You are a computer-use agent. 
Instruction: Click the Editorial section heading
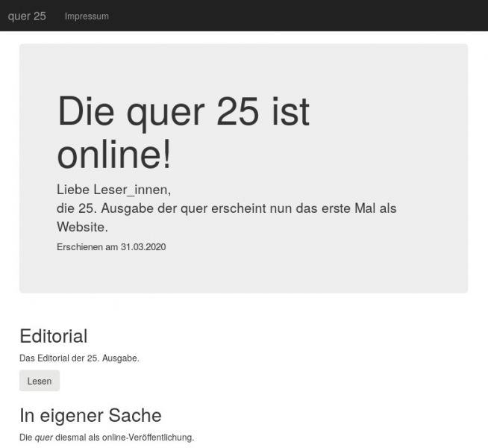[x=54, y=336]
